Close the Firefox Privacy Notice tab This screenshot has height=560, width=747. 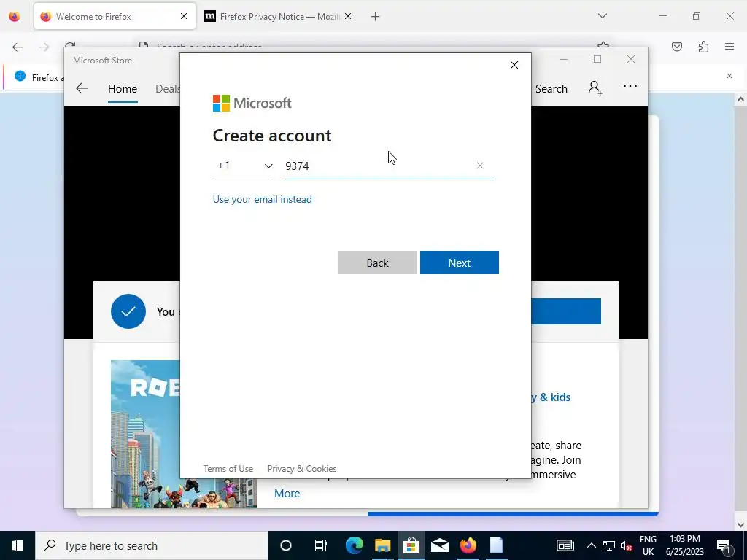pos(348,16)
